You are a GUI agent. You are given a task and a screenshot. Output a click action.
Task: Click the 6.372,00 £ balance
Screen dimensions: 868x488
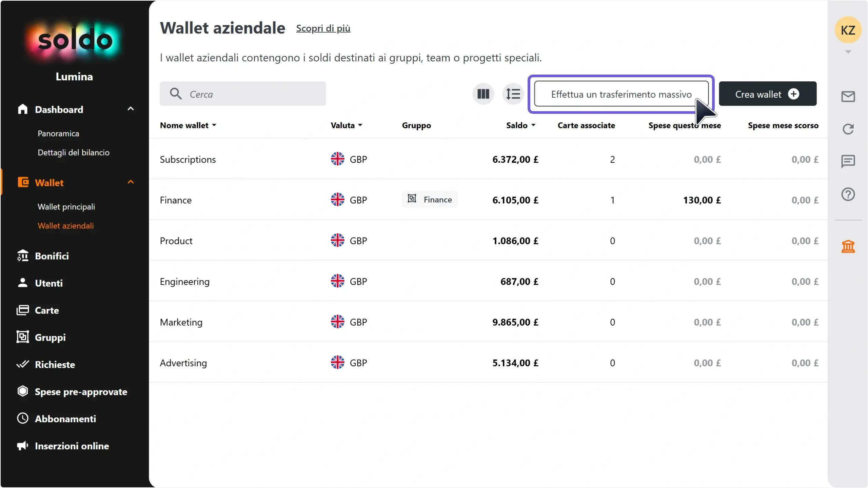point(515,159)
